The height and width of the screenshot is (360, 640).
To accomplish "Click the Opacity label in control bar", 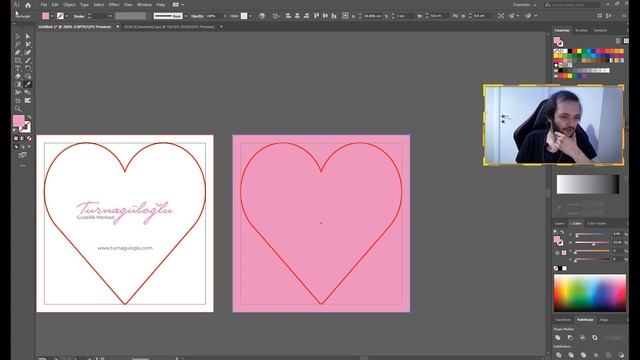I will tap(197, 16).
